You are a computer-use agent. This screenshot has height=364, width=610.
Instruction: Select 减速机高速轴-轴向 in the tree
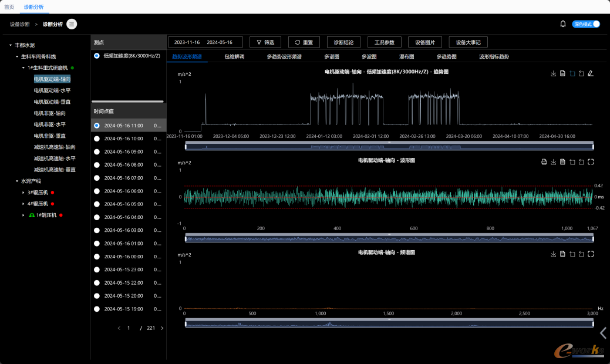[55, 147]
